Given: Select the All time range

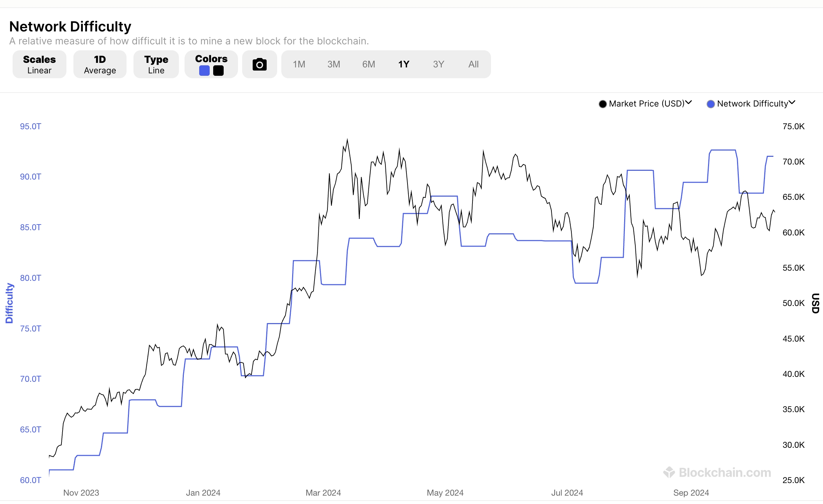Looking at the screenshot, I should pos(474,64).
